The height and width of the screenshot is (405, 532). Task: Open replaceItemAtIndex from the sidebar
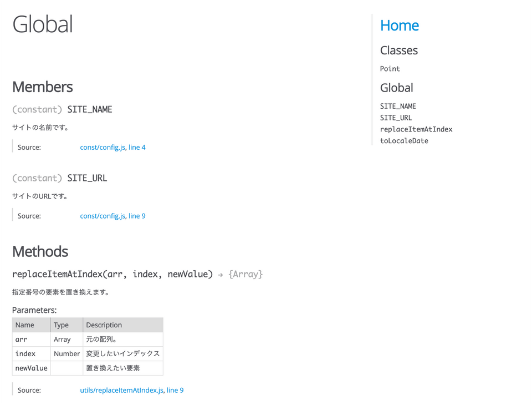pyautogui.click(x=416, y=129)
